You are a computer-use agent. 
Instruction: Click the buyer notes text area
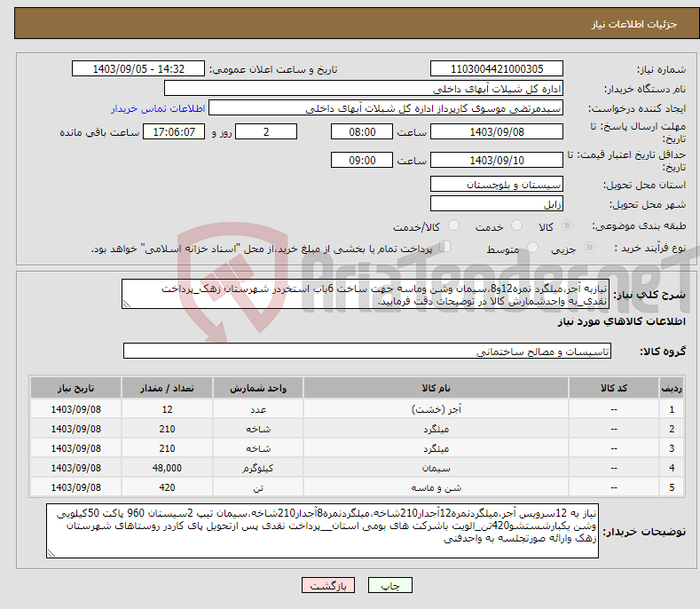(322, 531)
